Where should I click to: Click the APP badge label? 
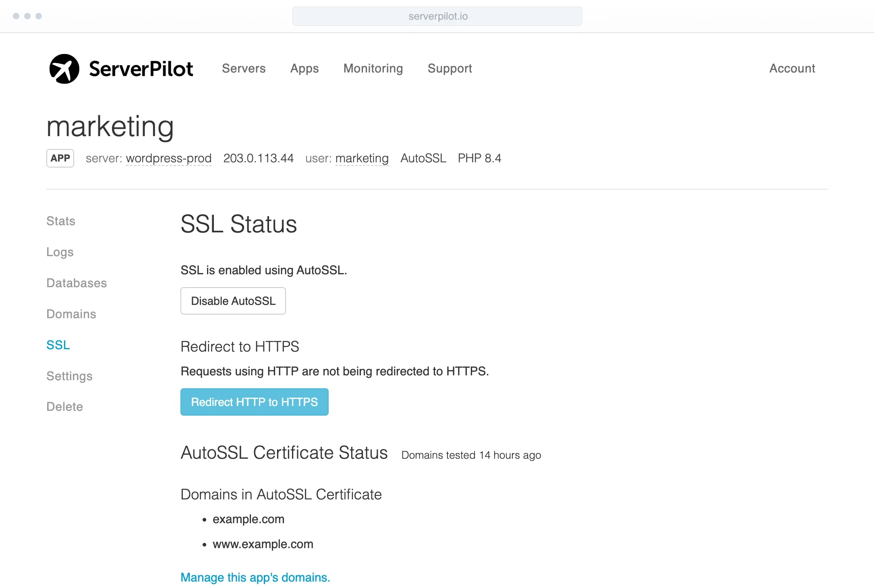click(x=60, y=158)
